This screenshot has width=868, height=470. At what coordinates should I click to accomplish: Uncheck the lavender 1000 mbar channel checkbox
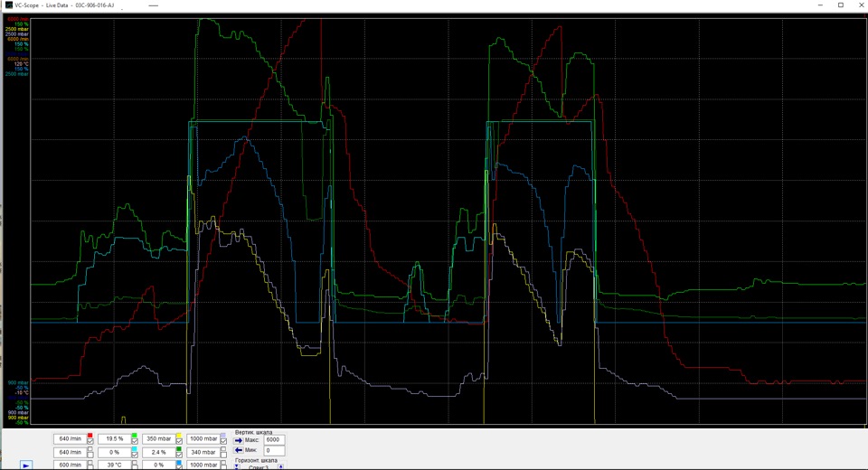click(223, 441)
